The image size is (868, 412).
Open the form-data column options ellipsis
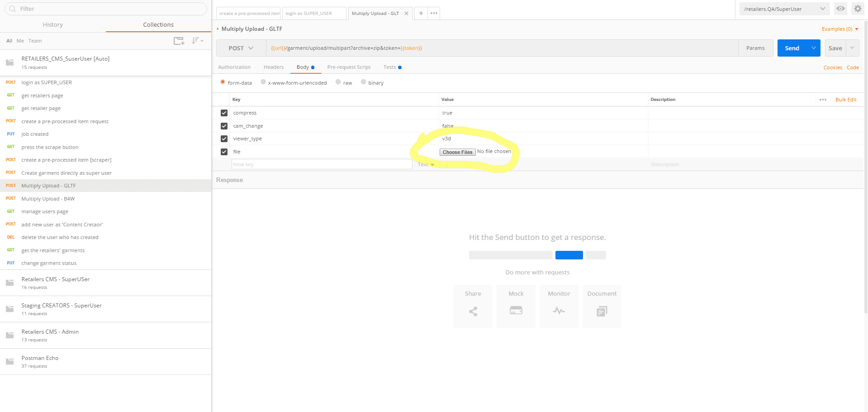tap(823, 100)
